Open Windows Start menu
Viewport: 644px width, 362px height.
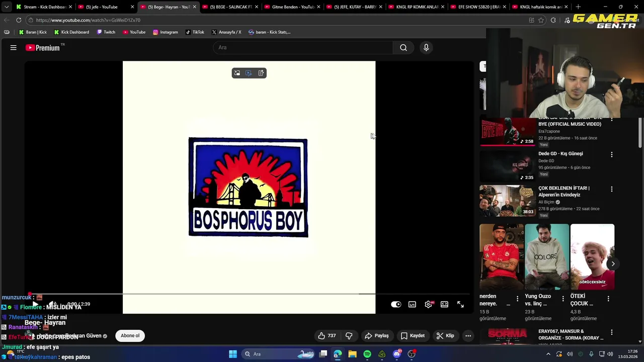tap(233, 354)
